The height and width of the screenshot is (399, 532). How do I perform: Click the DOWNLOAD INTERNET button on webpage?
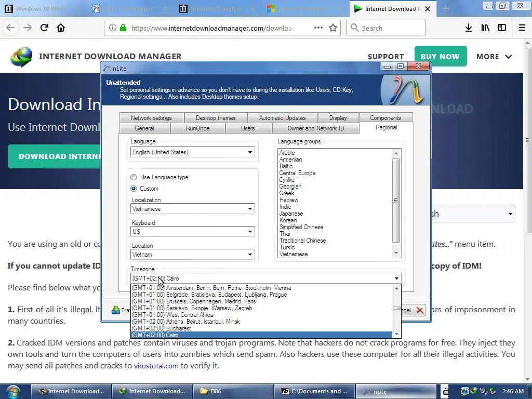click(x=54, y=156)
